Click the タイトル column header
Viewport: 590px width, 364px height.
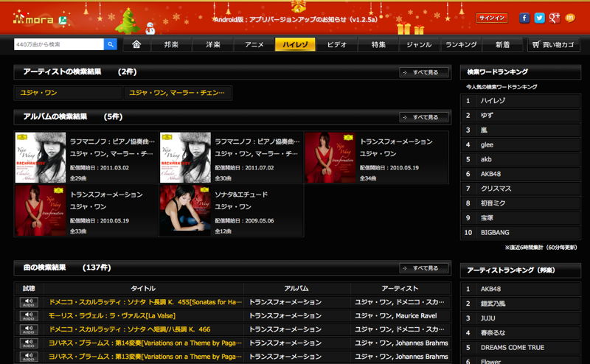coord(143,288)
